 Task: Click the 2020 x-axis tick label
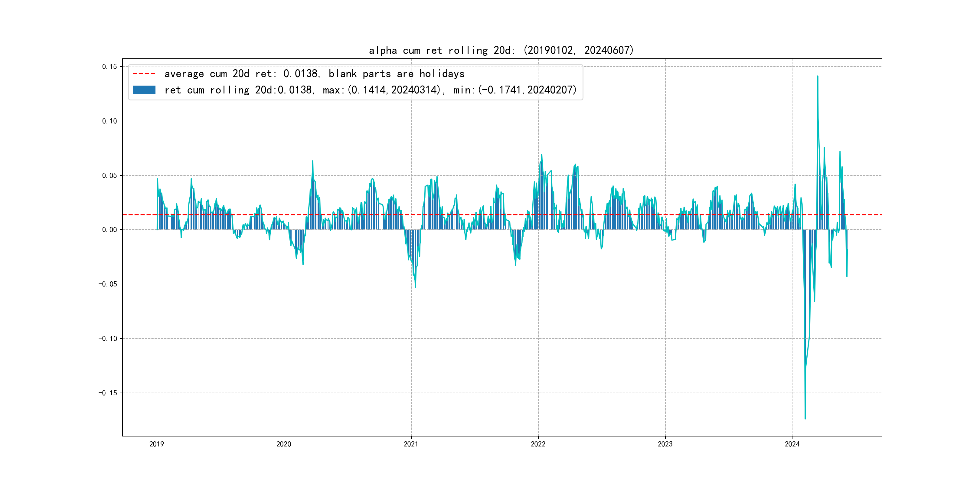284,444
